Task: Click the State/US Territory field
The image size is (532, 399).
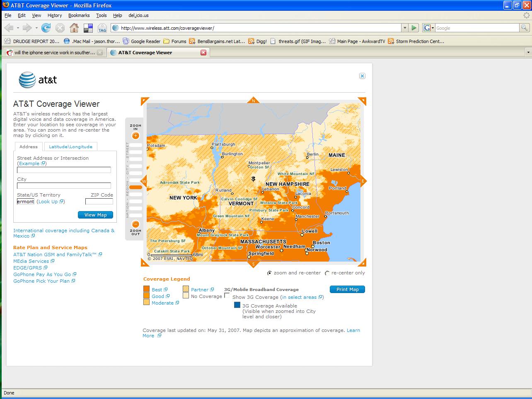Action: click(26, 202)
